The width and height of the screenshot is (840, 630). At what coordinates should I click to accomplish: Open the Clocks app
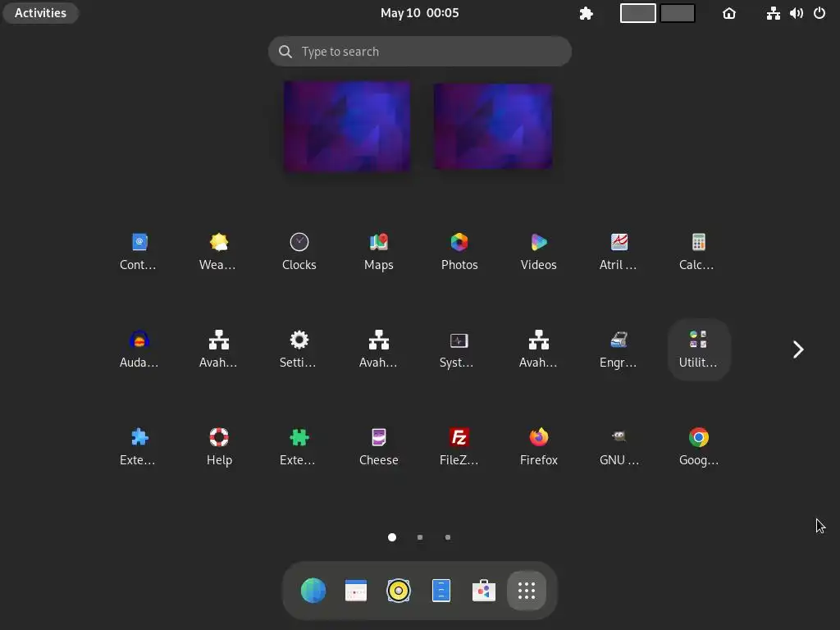point(299,252)
